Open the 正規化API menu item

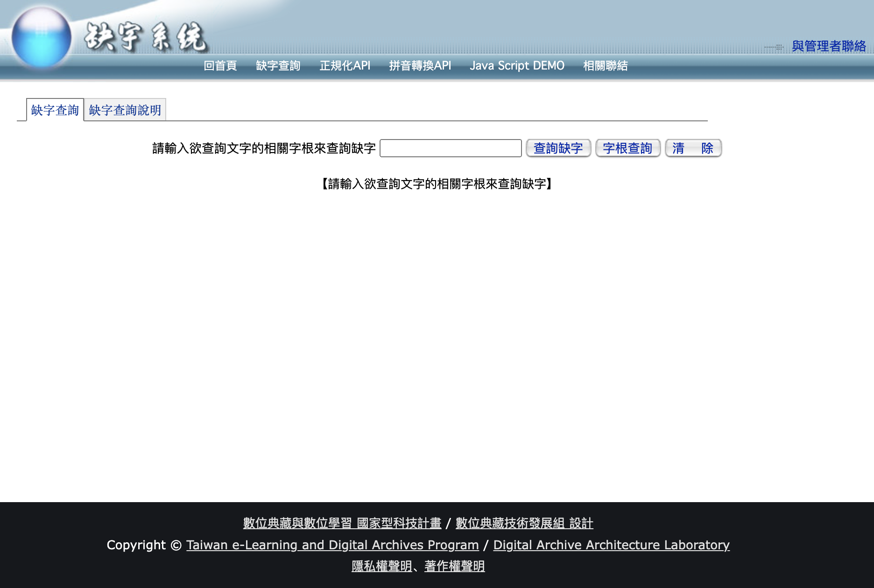(345, 66)
